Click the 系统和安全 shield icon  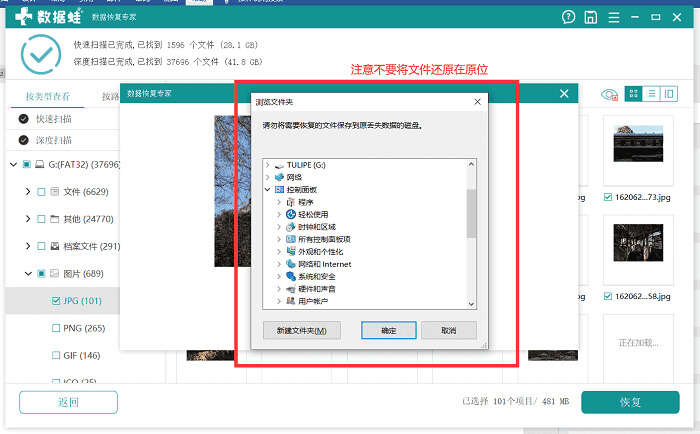coord(291,276)
